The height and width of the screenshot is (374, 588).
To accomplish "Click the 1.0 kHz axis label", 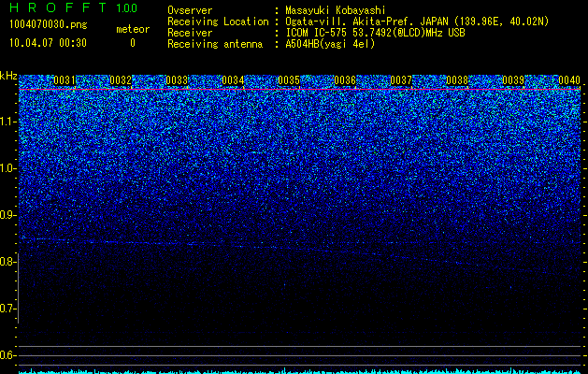I will tap(7, 168).
